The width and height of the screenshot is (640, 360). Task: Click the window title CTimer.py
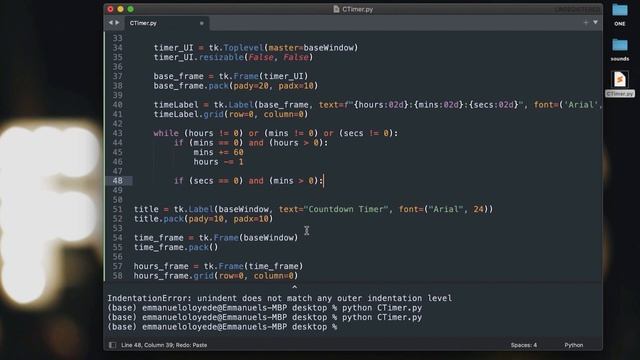[x=358, y=9]
